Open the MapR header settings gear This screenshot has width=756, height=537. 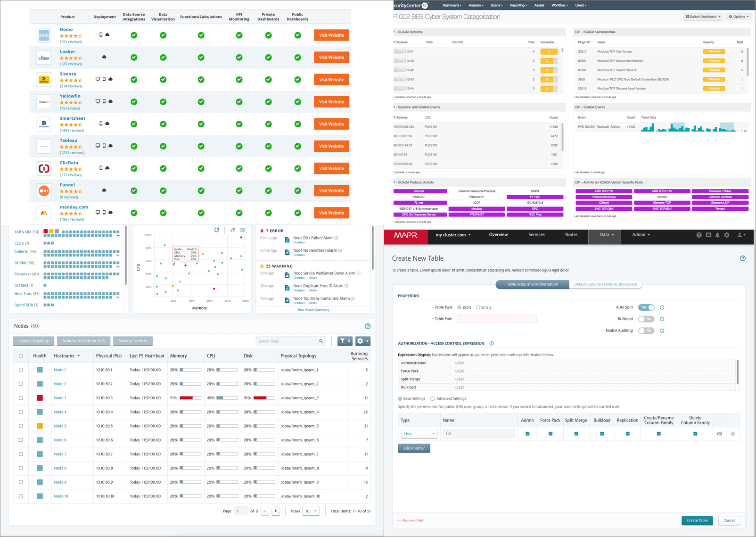[727, 235]
